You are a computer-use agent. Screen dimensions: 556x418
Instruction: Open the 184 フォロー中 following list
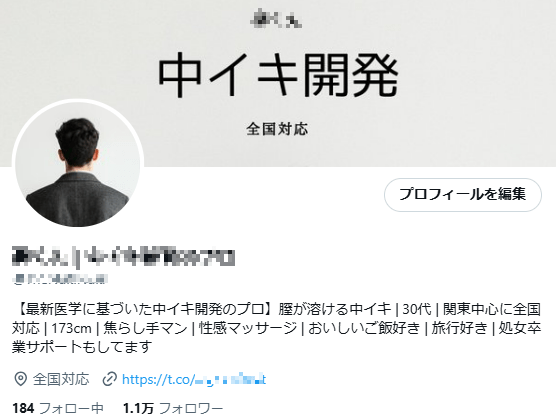tap(58, 408)
